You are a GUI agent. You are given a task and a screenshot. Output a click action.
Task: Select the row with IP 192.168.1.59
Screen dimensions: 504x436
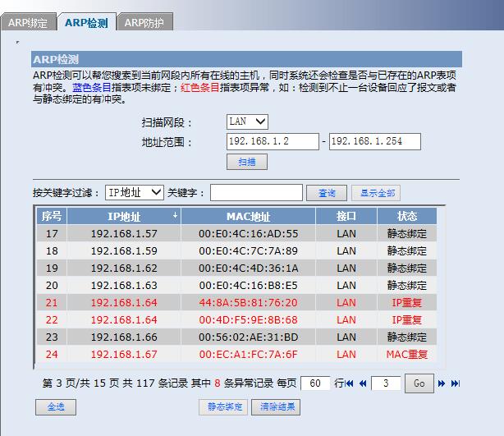(x=236, y=250)
